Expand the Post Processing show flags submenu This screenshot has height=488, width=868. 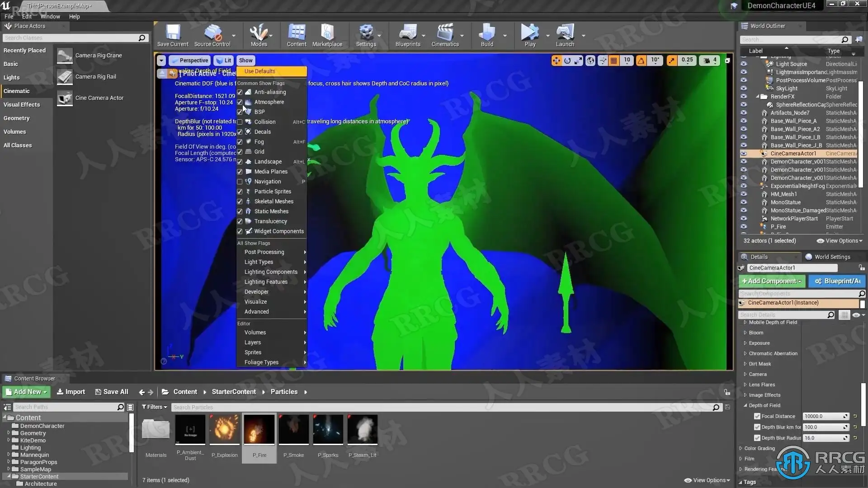click(272, 252)
